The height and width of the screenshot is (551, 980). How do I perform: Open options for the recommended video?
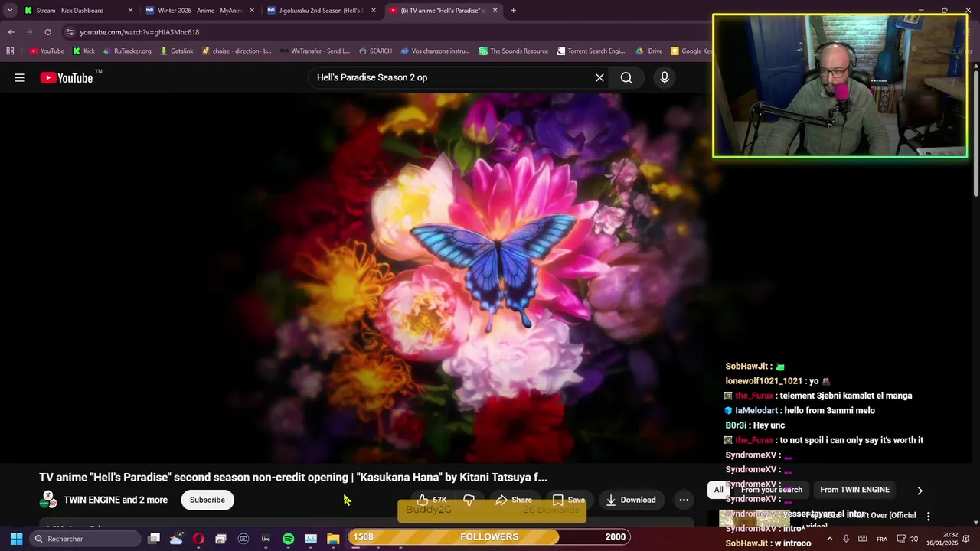coord(928,517)
